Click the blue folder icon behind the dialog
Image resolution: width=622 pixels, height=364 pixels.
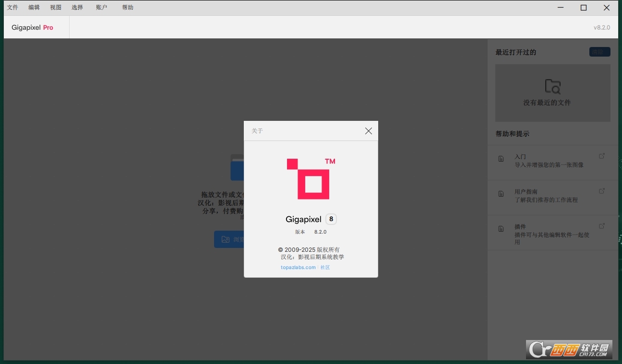237,167
